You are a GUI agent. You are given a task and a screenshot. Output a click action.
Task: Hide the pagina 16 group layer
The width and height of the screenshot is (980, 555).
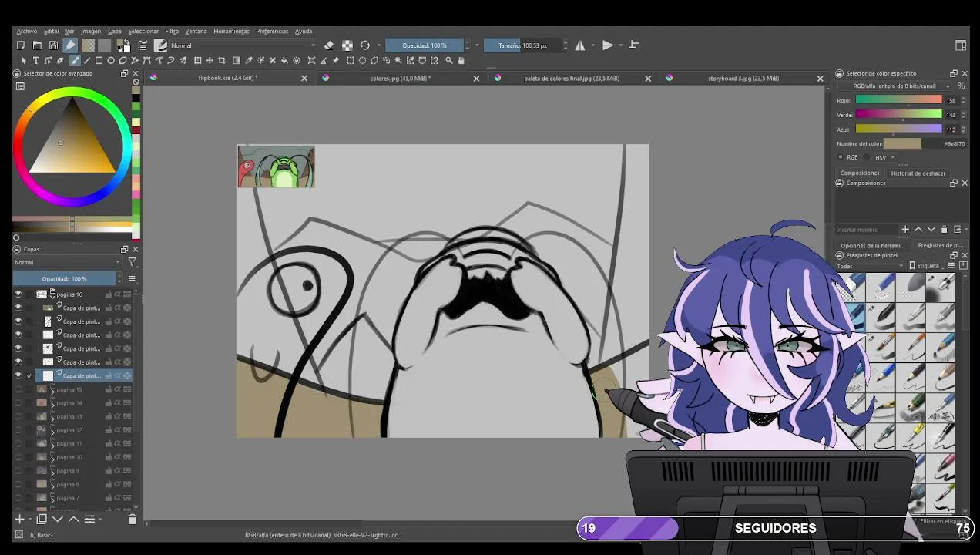[18, 294]
